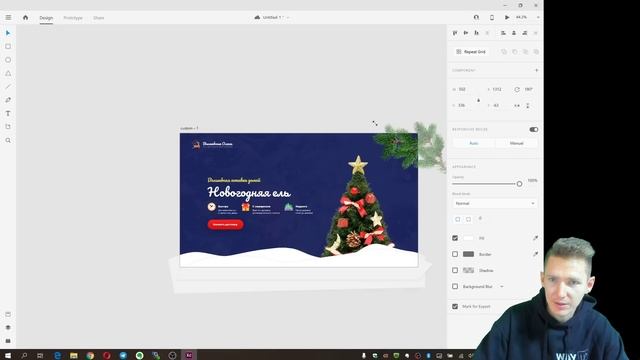Select the Christmas tree image on artboard

point(358,206)
